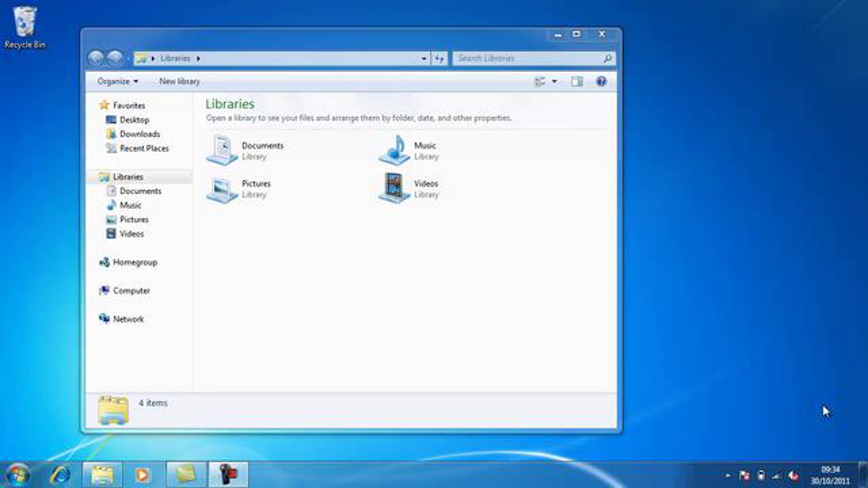Show hidden system tray icons arrow
The image size is (868, 488).
(728, 476)
